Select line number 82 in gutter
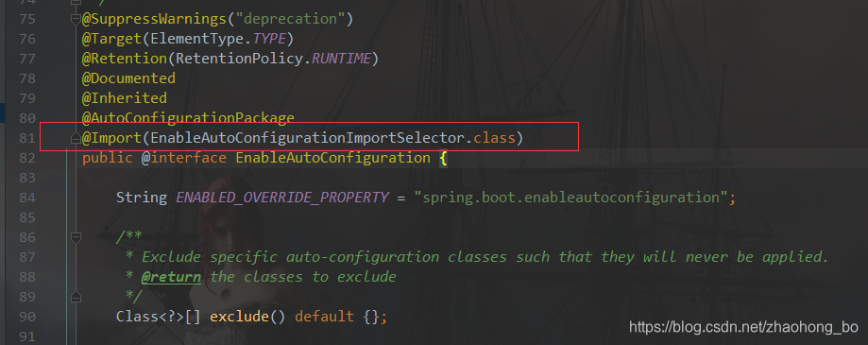 click(27, 158)
